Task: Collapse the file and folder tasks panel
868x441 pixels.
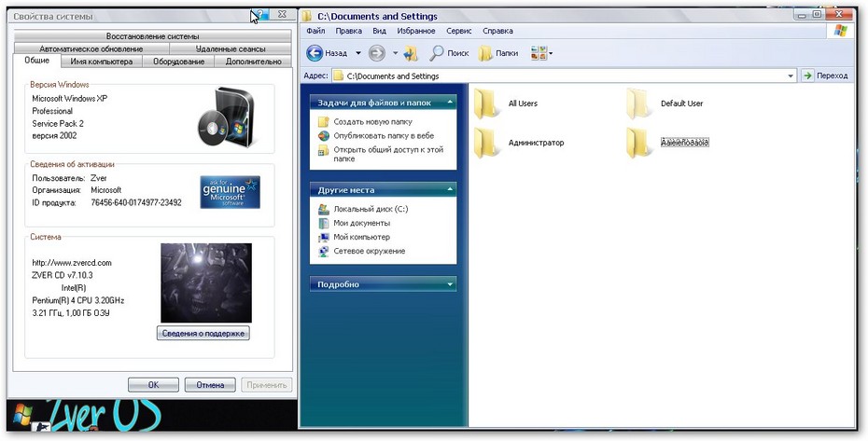Action: (451, 103)
